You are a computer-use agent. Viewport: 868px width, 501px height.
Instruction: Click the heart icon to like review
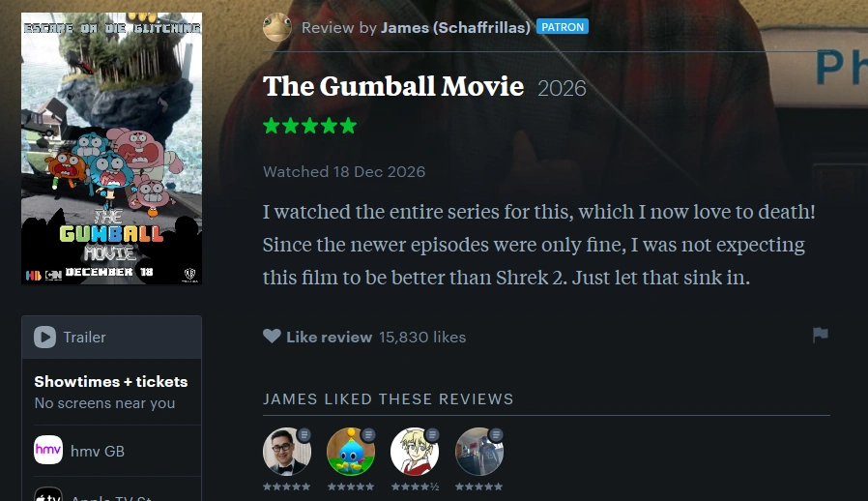pyautogui.click(x=272, y=336)
